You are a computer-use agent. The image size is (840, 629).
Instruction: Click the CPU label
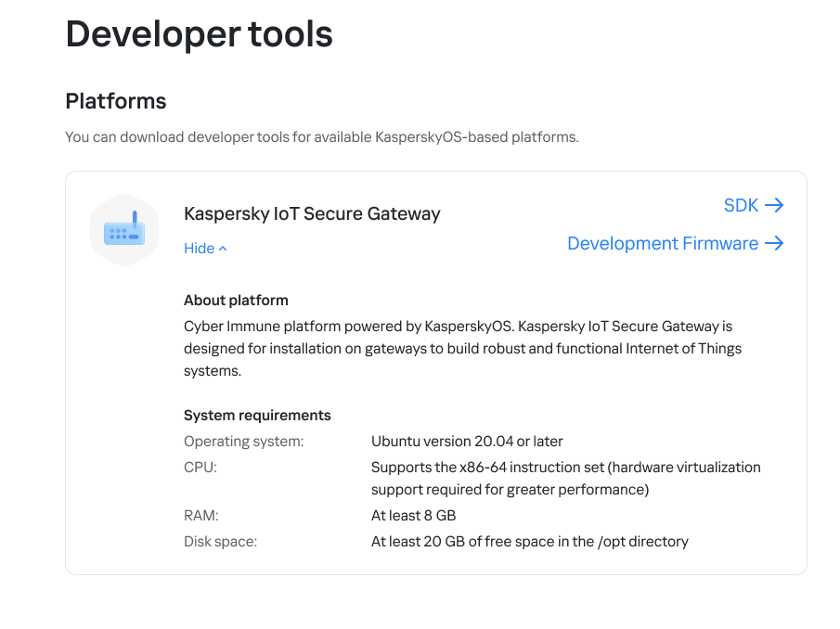click(x=200, y=467)
